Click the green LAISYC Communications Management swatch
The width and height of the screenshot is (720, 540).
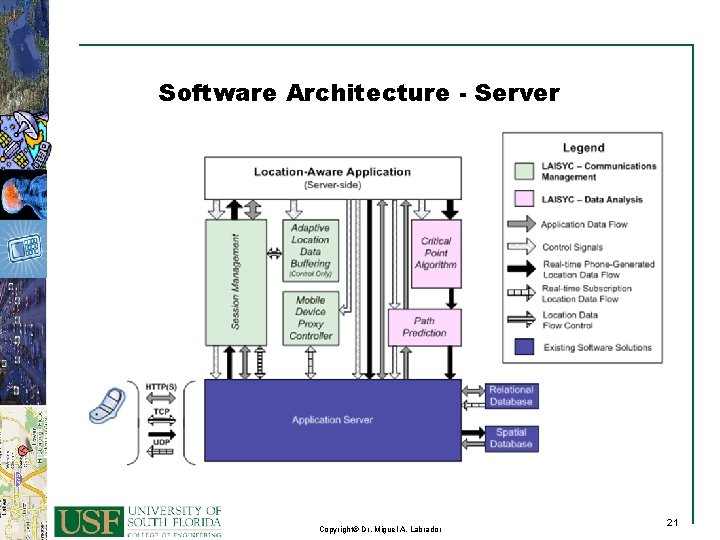tap(524, 171)
